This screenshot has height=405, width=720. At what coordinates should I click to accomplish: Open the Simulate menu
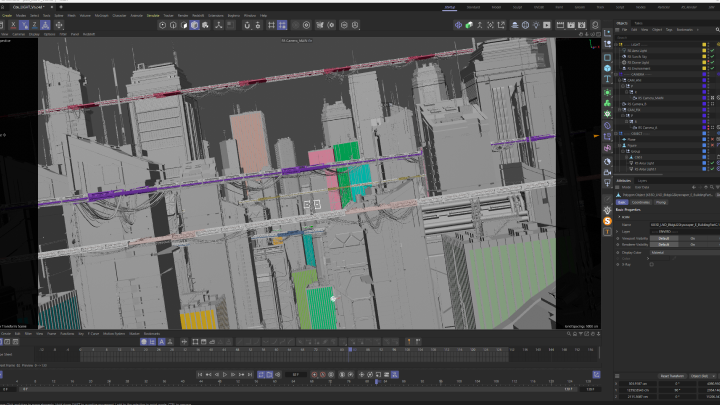pyautogui.click(x=153, y=16)
